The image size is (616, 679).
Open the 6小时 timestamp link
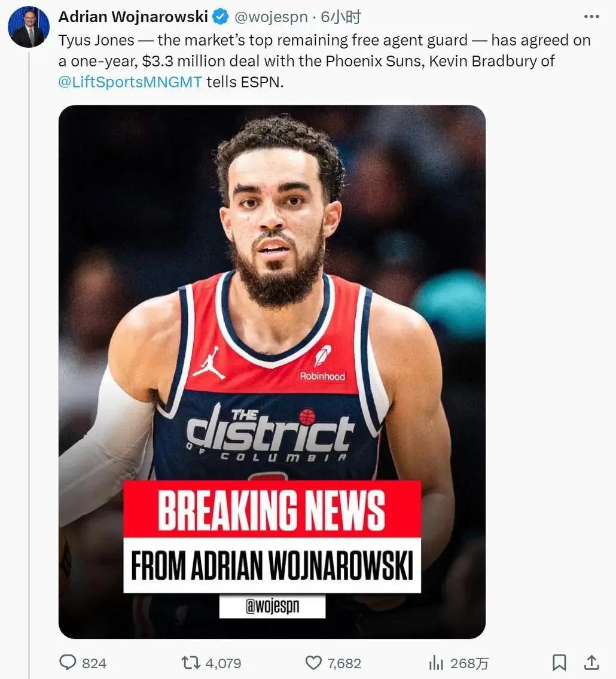pyautogui.click(x=341, y=17)
